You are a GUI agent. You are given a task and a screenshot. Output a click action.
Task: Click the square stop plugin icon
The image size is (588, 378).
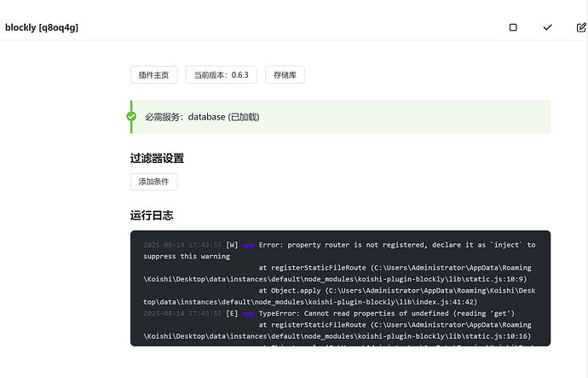tap(513, 27)
